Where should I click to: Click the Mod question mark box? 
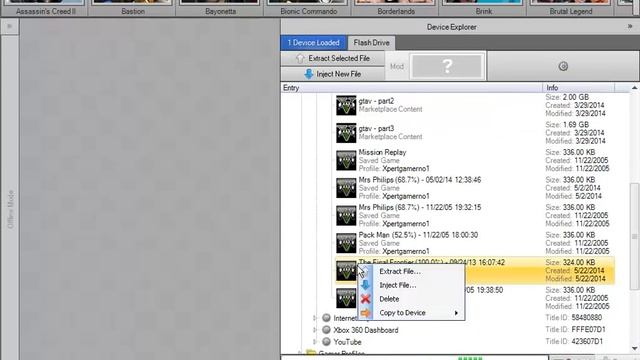[x=447, y=66]
